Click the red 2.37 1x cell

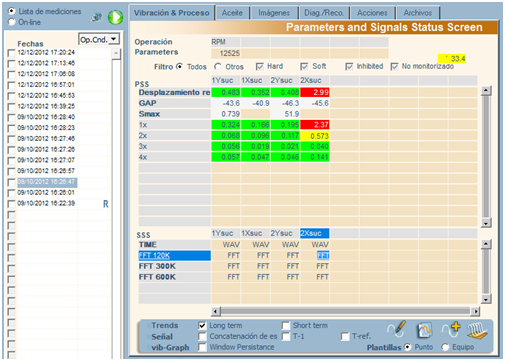click(x=315, y=125)
